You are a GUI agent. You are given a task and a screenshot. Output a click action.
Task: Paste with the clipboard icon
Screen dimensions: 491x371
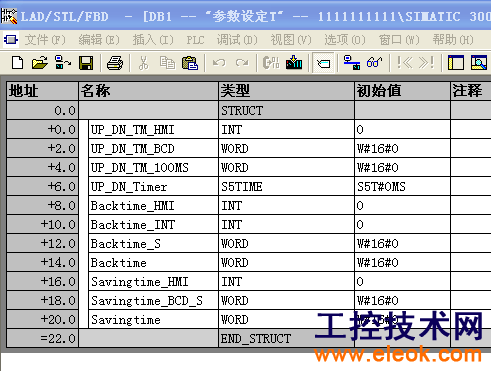tap(190, 63)
